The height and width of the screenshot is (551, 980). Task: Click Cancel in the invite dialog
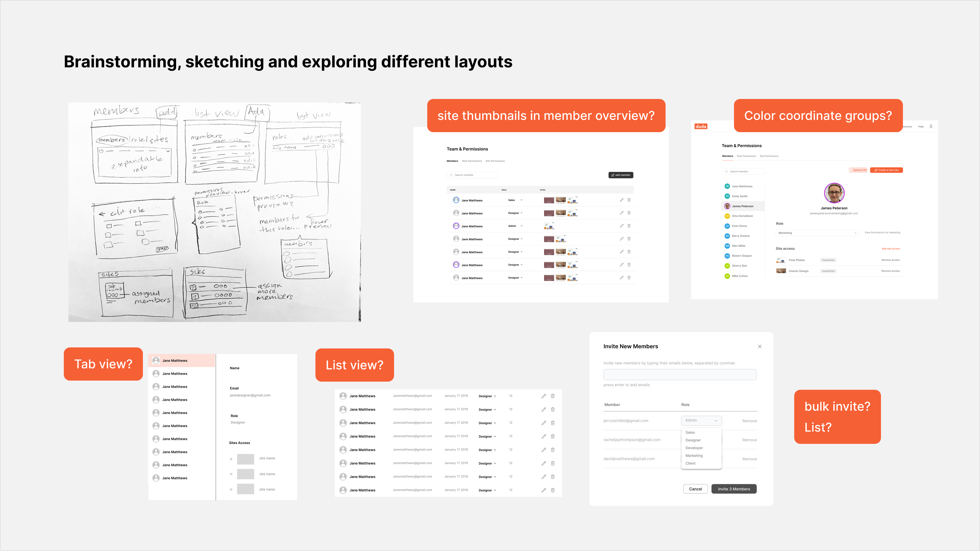coord(695,489)
